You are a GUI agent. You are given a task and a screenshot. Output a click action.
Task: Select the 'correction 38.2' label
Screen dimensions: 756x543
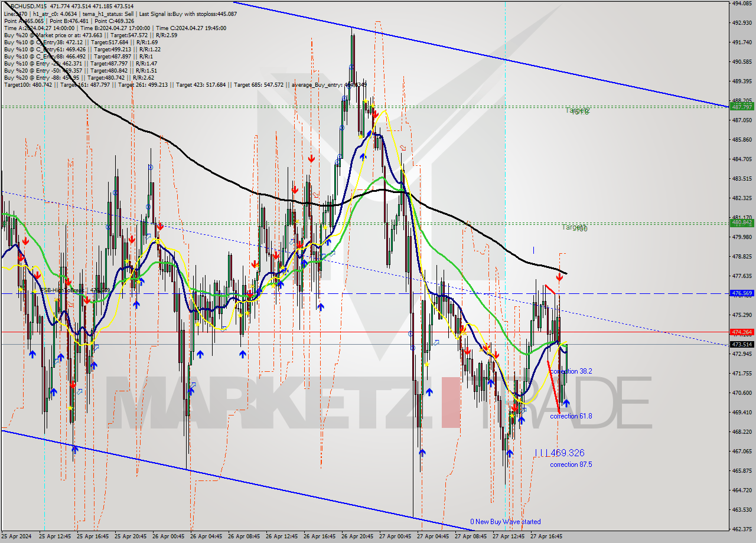(571, 371)
